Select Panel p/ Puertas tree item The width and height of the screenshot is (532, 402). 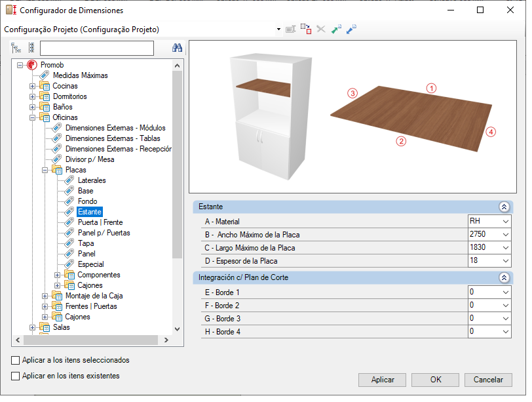[104, 233]
